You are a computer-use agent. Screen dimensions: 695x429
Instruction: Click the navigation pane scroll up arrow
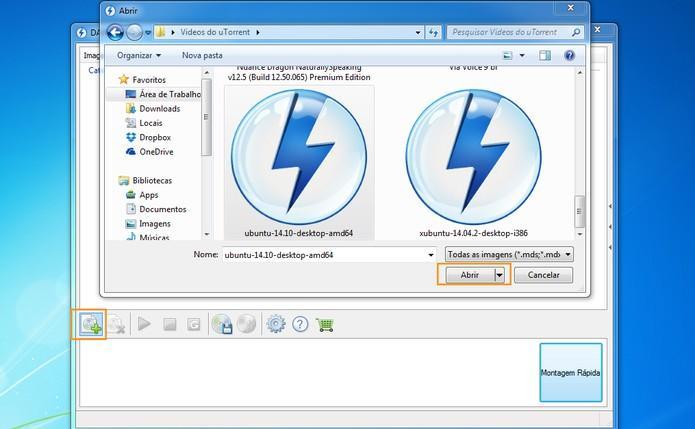206,72
